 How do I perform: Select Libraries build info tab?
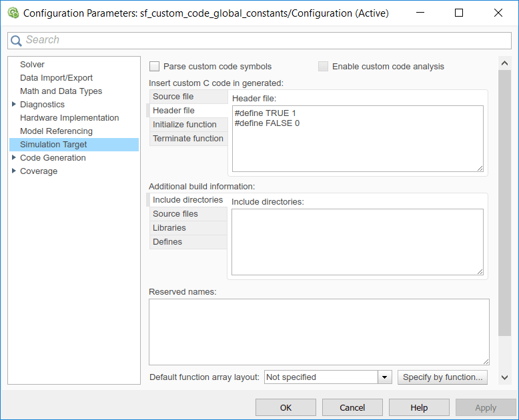click(x=188, y=228)
